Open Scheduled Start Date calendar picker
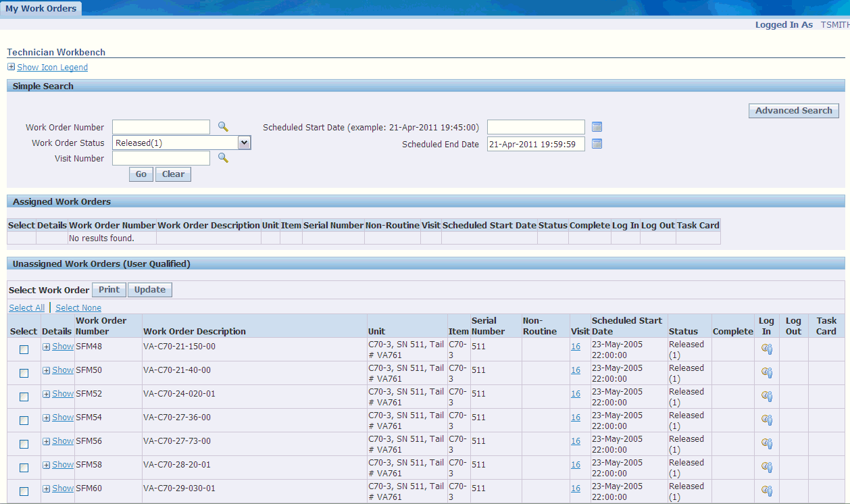Viewport: 850px width, 504px height. (597, 127)
